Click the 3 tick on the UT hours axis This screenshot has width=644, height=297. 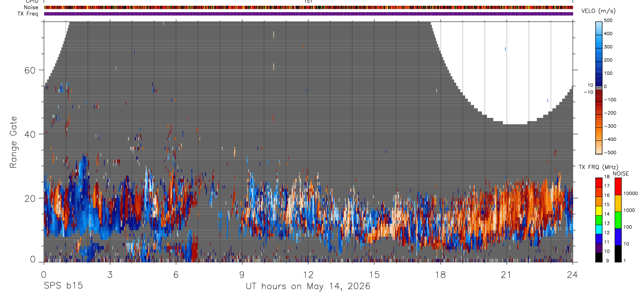pyautogui.click(x=110, y=274)
